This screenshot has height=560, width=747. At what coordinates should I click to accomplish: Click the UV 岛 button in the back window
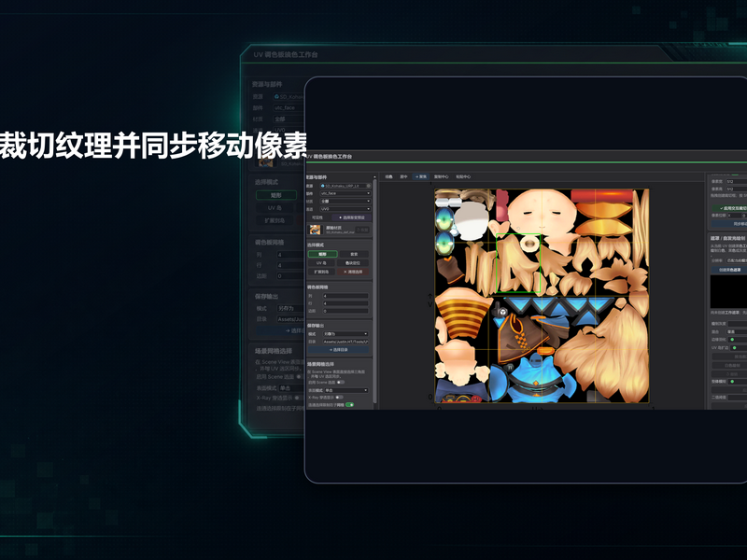(x=275, y=208)
